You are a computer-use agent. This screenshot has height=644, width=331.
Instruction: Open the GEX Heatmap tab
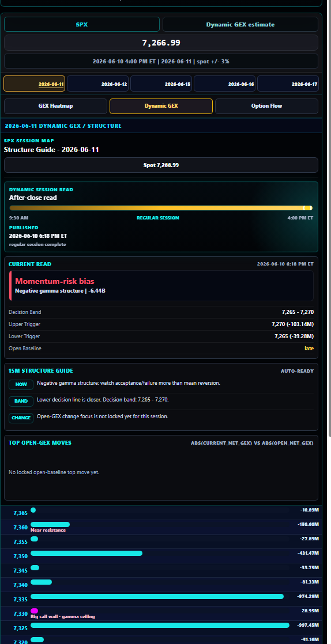pos(55,106)
